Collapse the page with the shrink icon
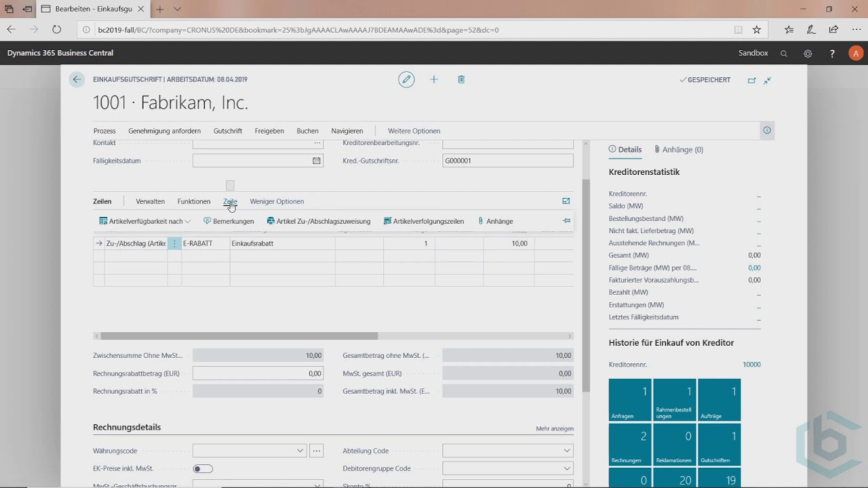The height and width of the screenshot is (488, 868). click(x=767, y=80)
